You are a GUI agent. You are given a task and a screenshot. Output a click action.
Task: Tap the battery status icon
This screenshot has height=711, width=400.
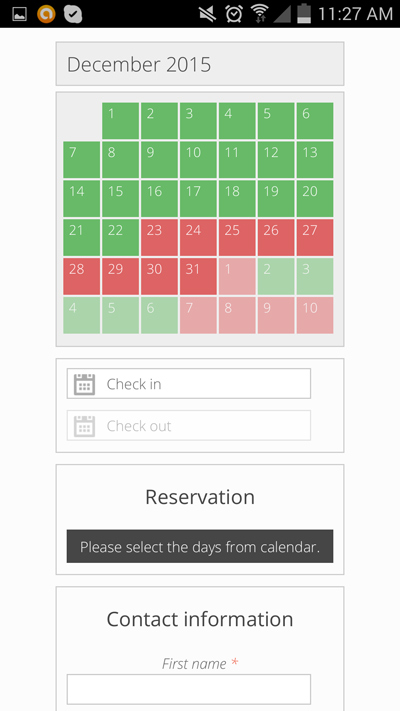(304, 14)
